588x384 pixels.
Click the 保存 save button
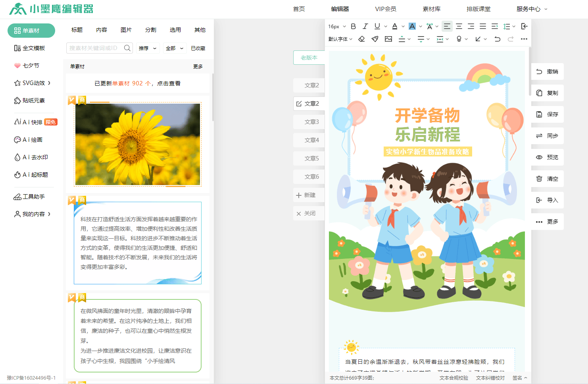547,114
